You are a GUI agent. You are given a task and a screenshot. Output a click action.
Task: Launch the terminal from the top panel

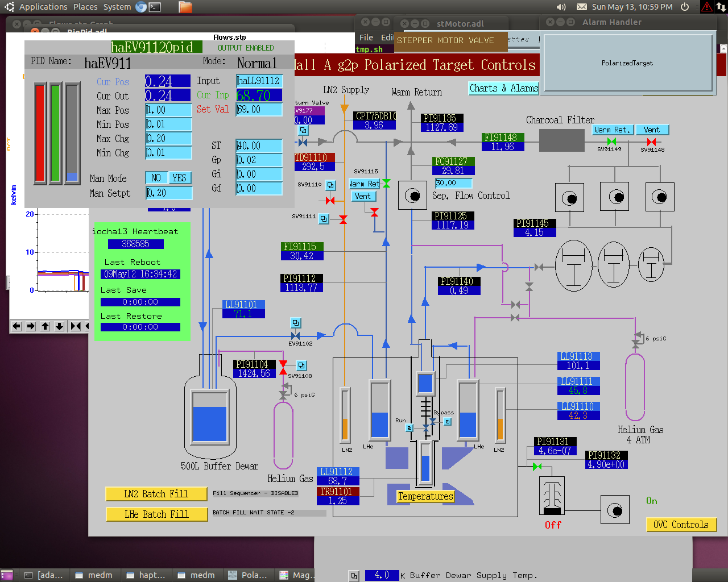point(155,7)
